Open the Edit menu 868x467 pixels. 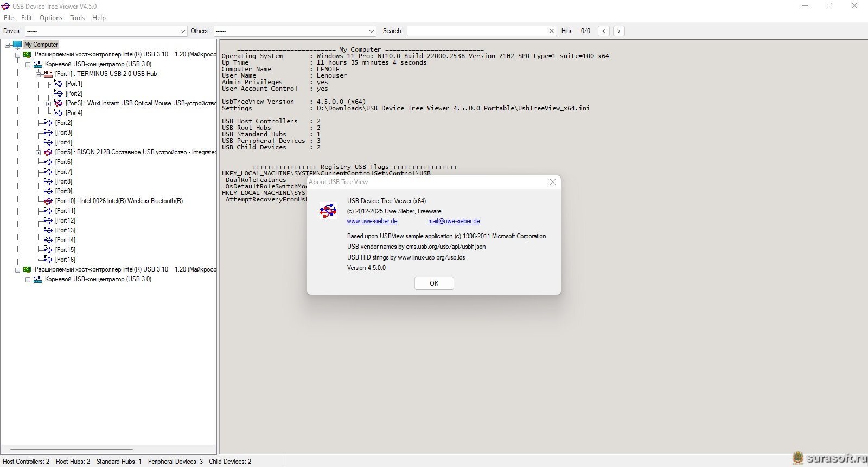(x=27, y=18)
